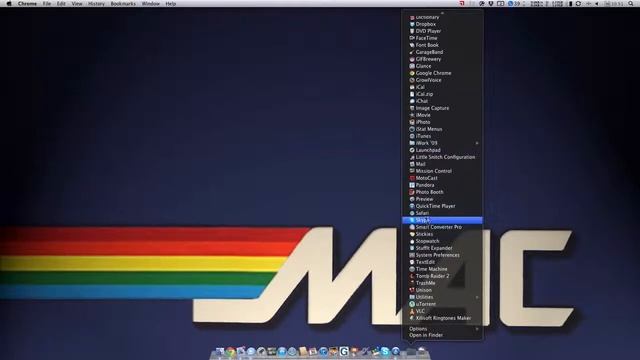Launch Dropbox from the applications list
The image size is (640, 360).
click(442, 24)
